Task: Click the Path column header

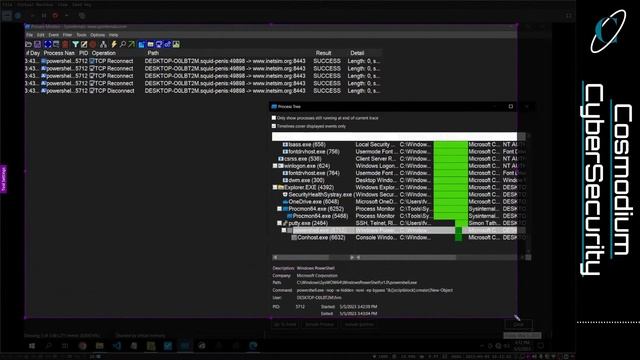Action: [x=153, y=53]
